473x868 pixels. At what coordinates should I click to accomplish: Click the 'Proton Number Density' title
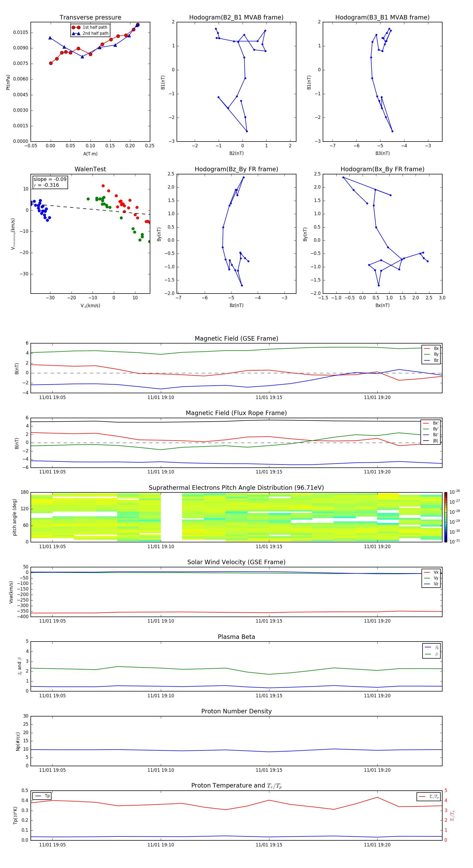236,711
